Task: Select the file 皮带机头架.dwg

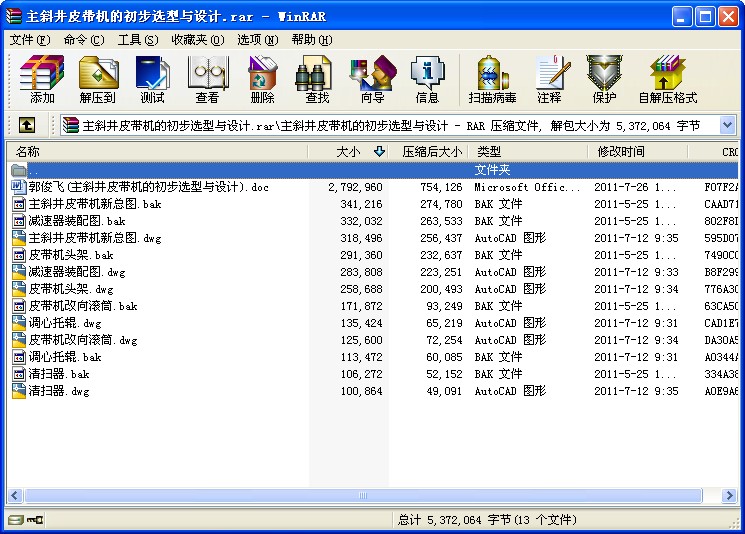Action: point(71,289)
